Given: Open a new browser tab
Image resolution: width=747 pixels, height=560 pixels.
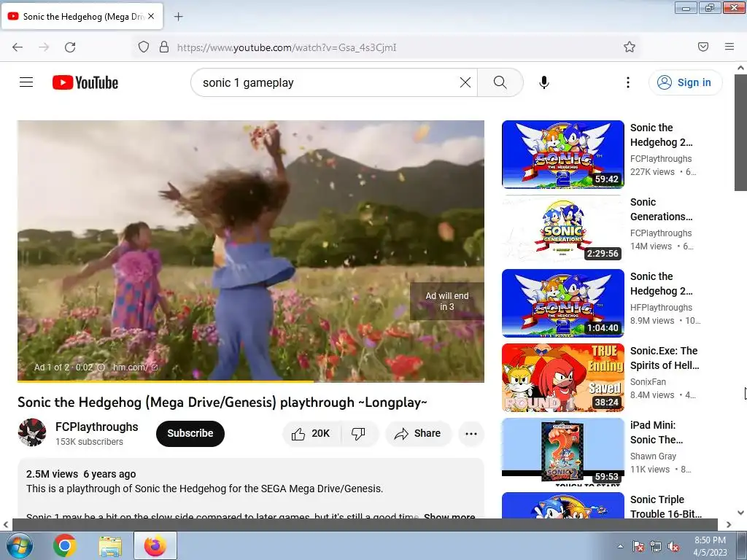Looking at the screenshot, I should tap(178, 17).
